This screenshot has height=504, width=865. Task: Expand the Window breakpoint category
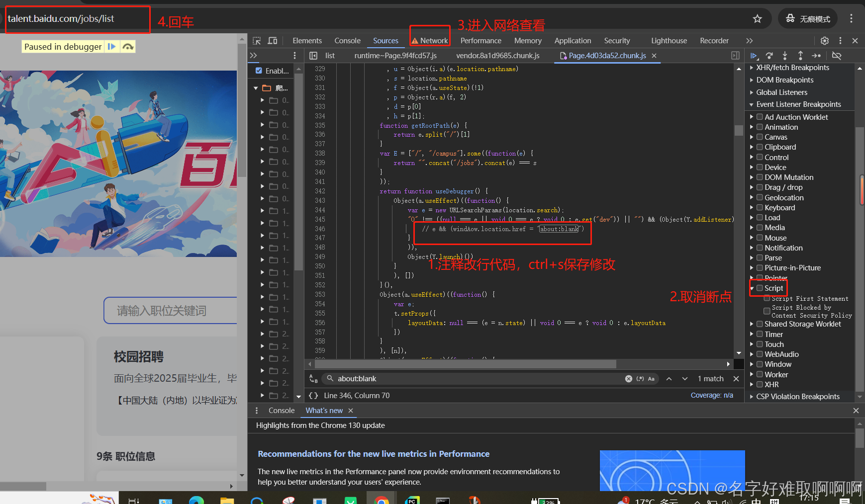coord(752,364)
